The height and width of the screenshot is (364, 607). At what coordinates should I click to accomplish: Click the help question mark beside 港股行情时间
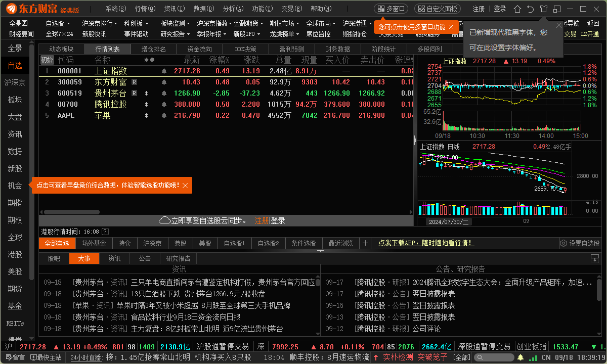pos(105,232)
